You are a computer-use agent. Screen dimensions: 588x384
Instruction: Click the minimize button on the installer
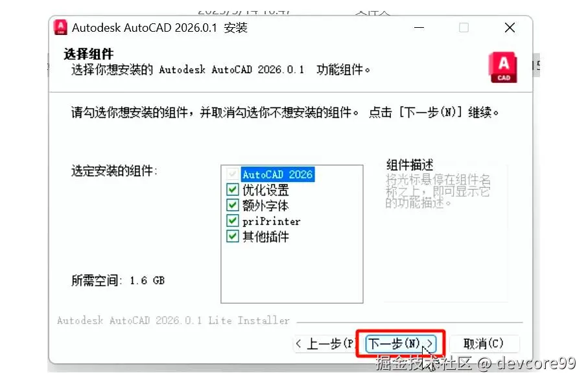[419, 28]
